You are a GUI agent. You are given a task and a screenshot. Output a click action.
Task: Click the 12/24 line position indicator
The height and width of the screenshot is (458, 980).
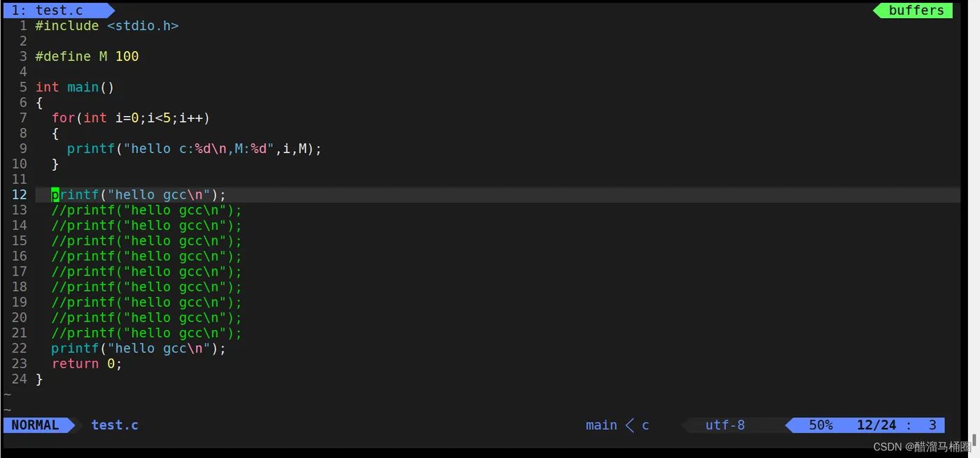click(x=876, y=425)
